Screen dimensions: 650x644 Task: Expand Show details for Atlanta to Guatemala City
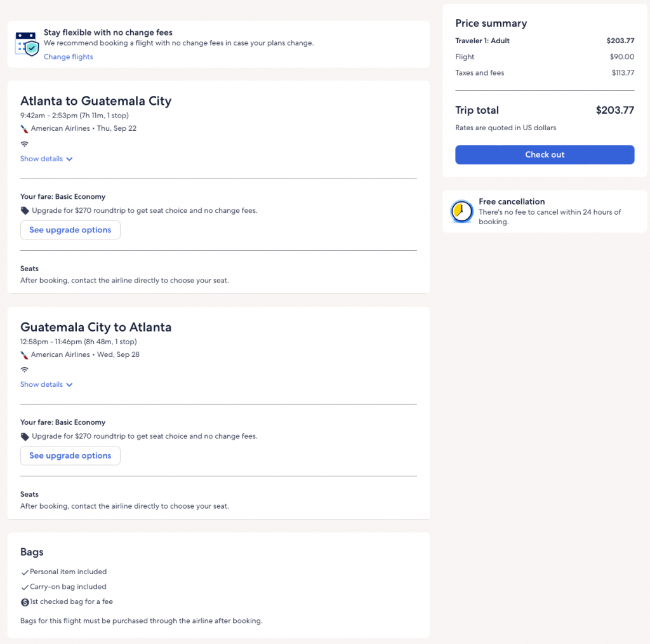tap(46, 159)
